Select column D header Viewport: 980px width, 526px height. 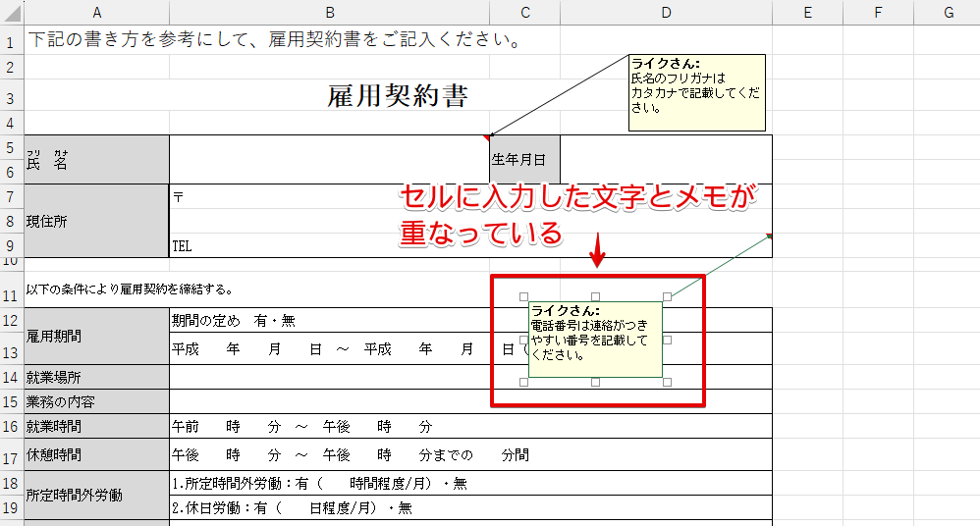pyautogui.click(x=666, y=12)
